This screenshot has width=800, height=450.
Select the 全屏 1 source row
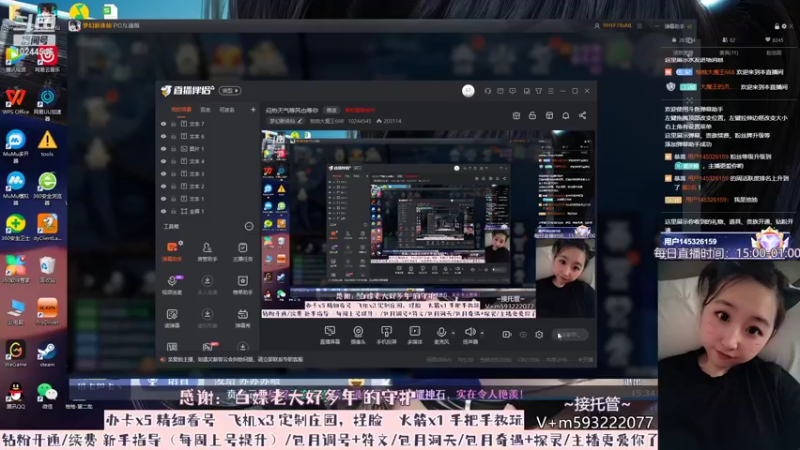[208, 211]
